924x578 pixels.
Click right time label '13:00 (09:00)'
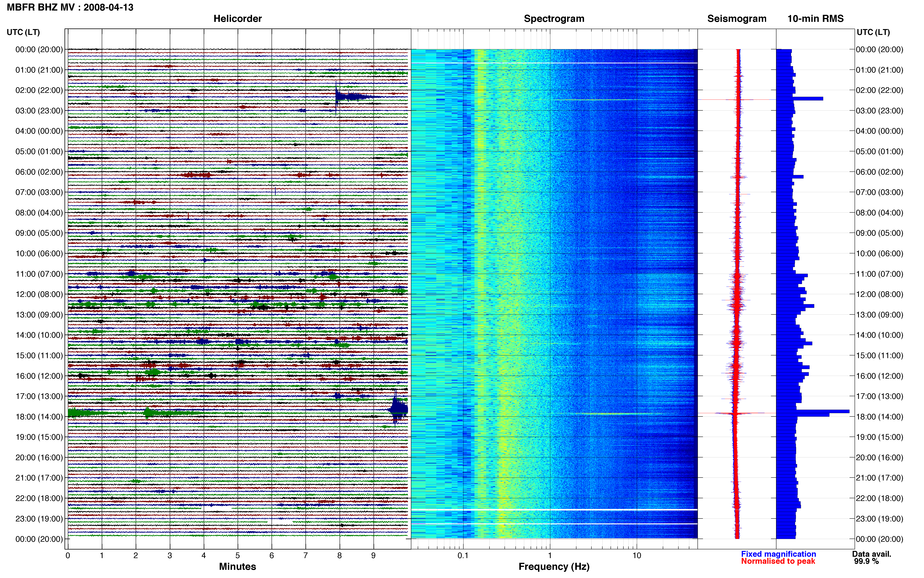[879, 315]
